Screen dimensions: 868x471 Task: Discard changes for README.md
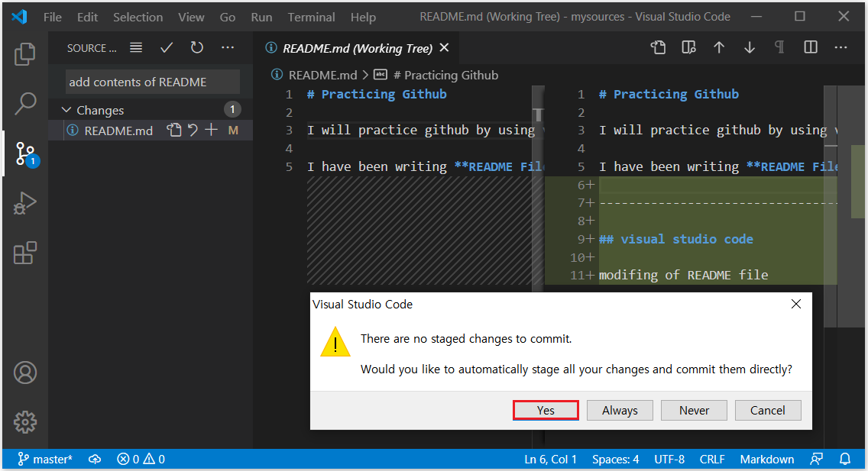click(x=192, y=130)
